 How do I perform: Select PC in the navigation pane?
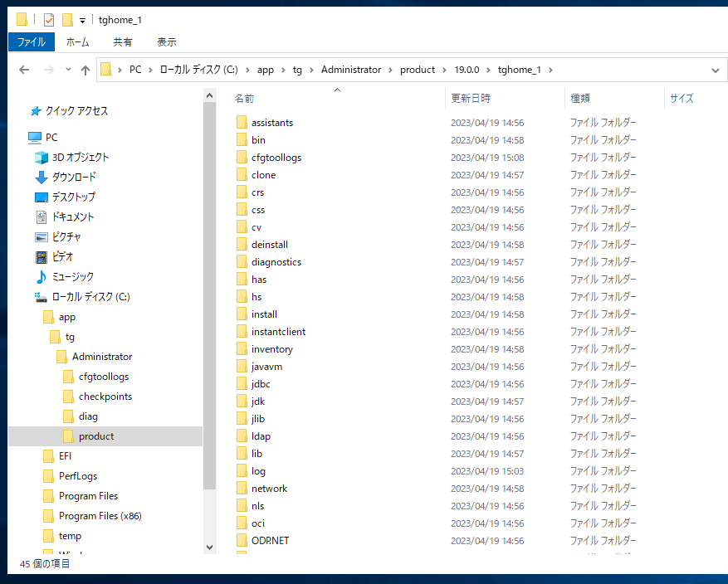51,138
